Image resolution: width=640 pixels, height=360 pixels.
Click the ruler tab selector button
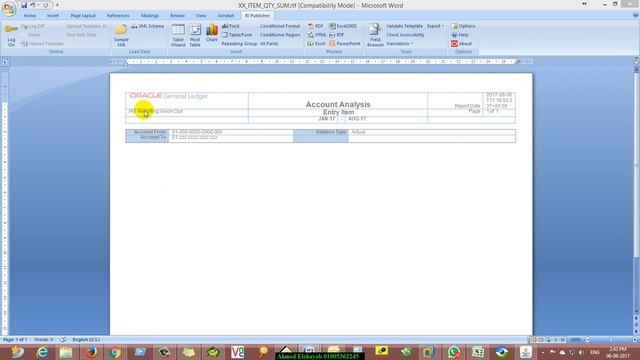click(x=5, y=62)
